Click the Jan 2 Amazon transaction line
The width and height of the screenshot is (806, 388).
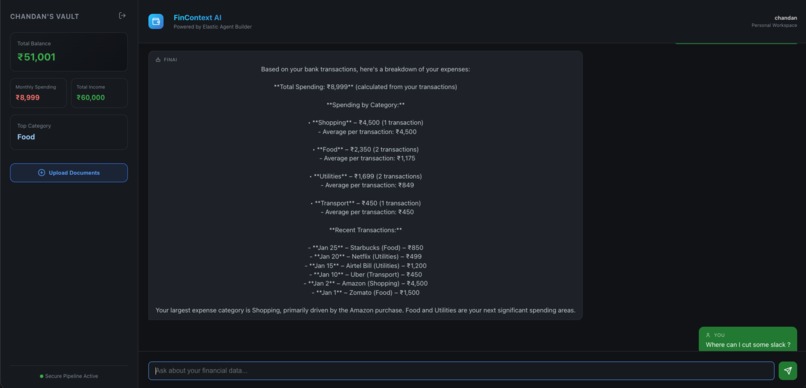(x=365, y=284)
